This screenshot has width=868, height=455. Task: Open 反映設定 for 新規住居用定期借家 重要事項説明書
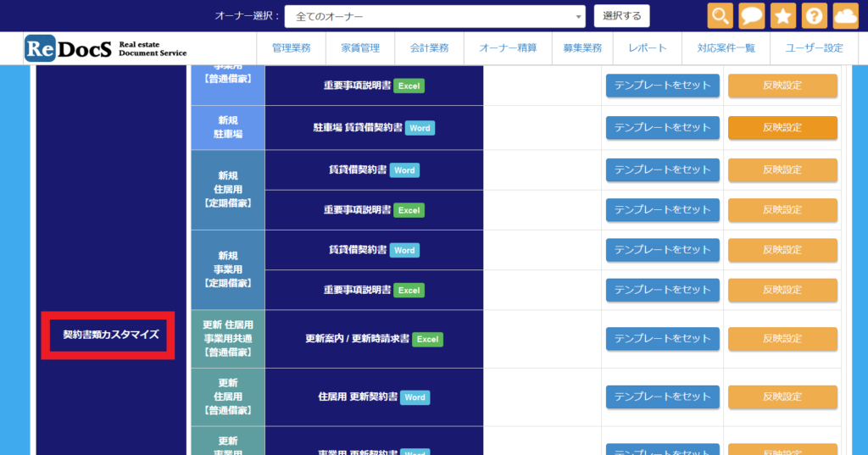point(782,210)
